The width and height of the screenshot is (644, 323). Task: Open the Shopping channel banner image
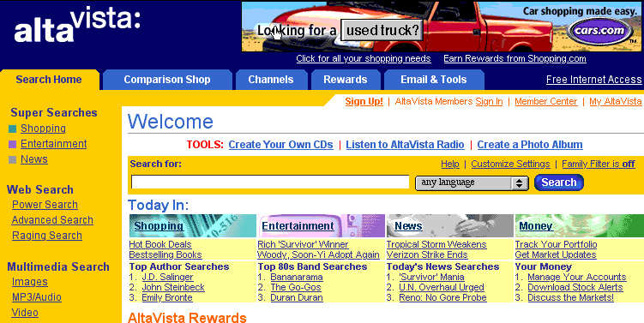[x=193, y=225]
